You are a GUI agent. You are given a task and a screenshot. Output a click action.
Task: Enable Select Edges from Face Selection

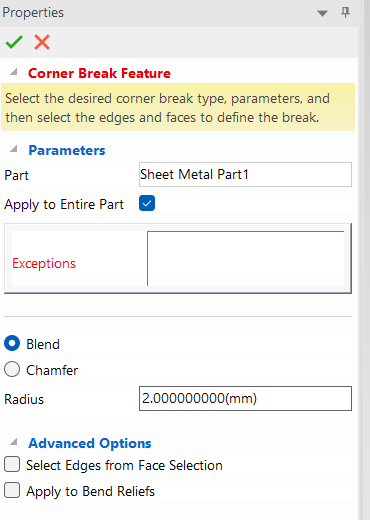point(12,465)
